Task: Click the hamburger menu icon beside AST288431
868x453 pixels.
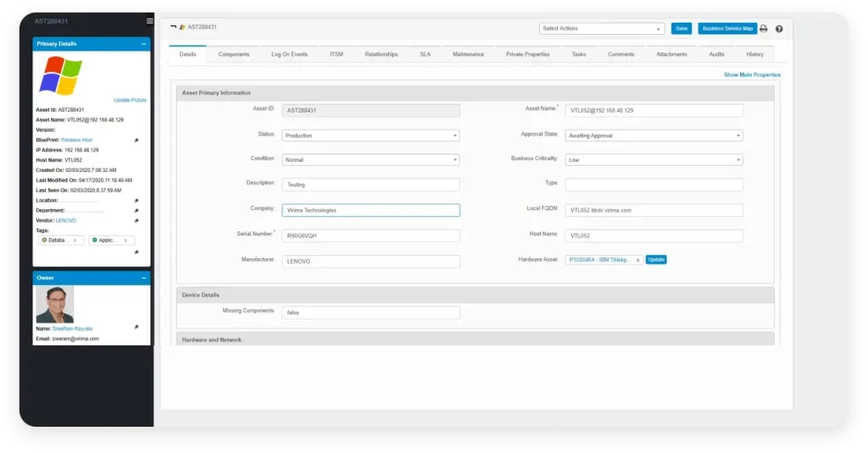Action: [x=150, y=20]
